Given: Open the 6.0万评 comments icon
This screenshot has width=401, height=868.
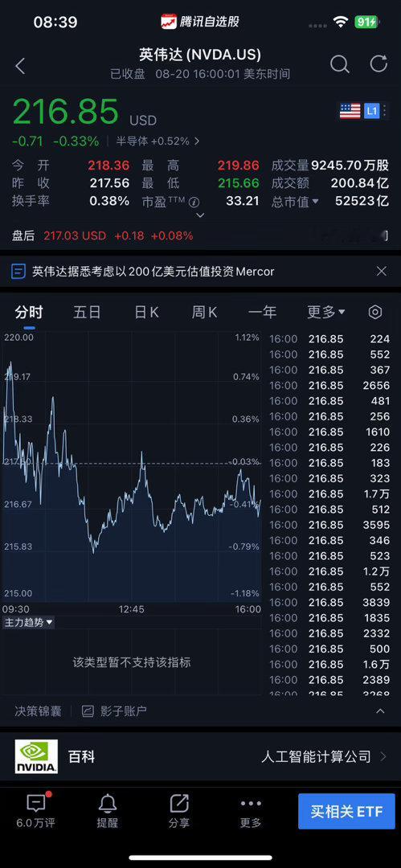Looking at the screenshot, I should 36,811.
